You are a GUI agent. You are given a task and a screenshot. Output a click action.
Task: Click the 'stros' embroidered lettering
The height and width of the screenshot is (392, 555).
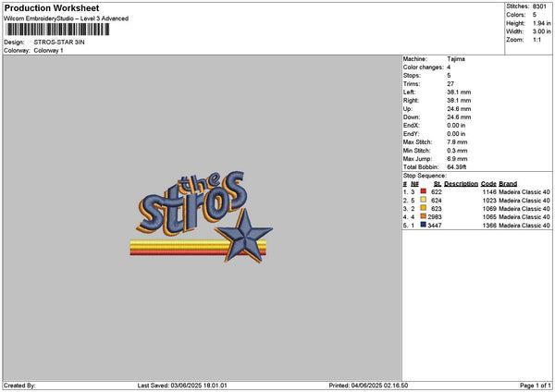[193, 207]
